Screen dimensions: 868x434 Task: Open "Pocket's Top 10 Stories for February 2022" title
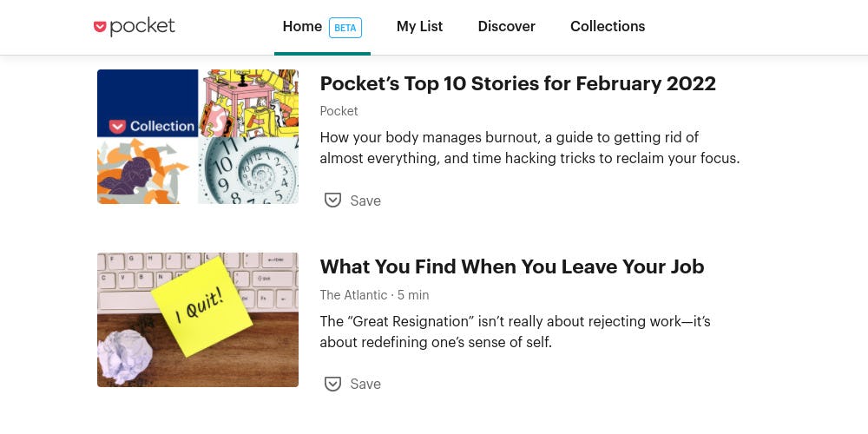tap(517, 84)
